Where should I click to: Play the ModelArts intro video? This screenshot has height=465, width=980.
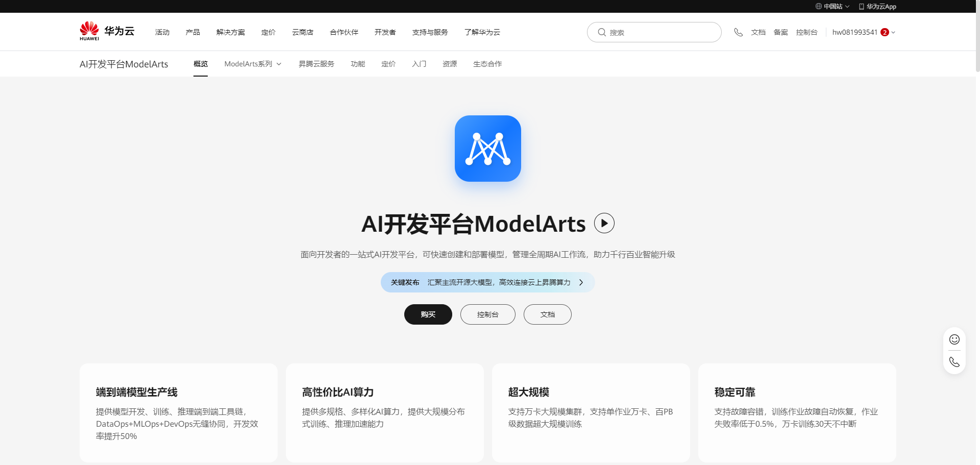click(604, 223)
